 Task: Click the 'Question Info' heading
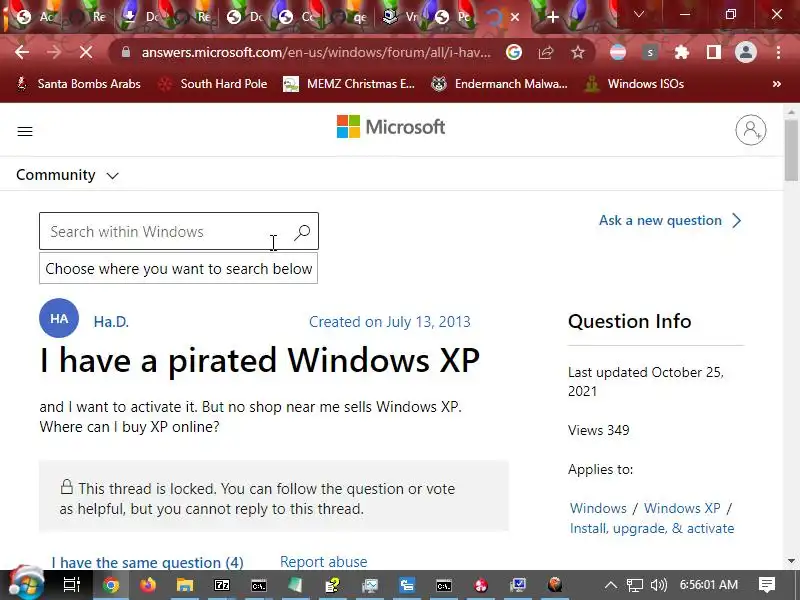point(630,321)
